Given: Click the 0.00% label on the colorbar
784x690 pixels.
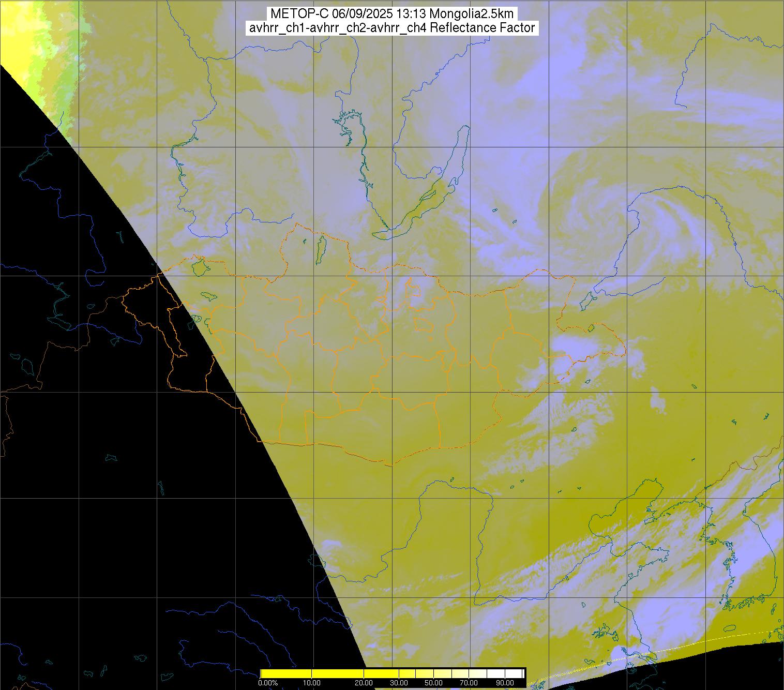Looking at the screenshot, I should tap(268, 683).
